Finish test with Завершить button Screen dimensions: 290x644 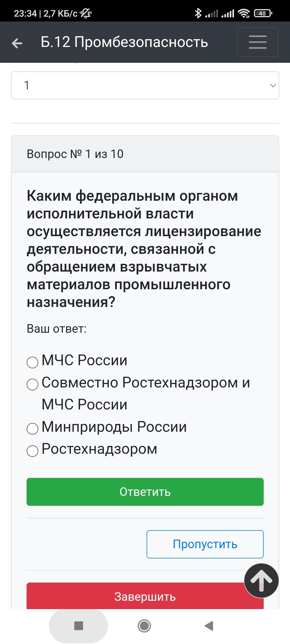pyautogui.click(x=145, y=596)
